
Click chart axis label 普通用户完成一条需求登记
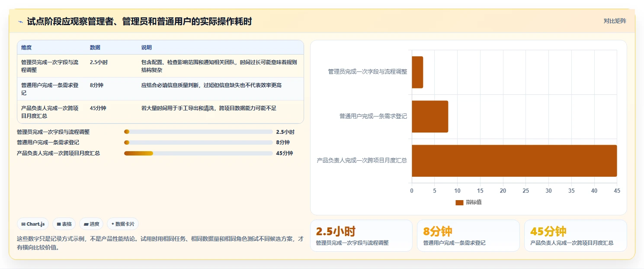pos(373,117)
